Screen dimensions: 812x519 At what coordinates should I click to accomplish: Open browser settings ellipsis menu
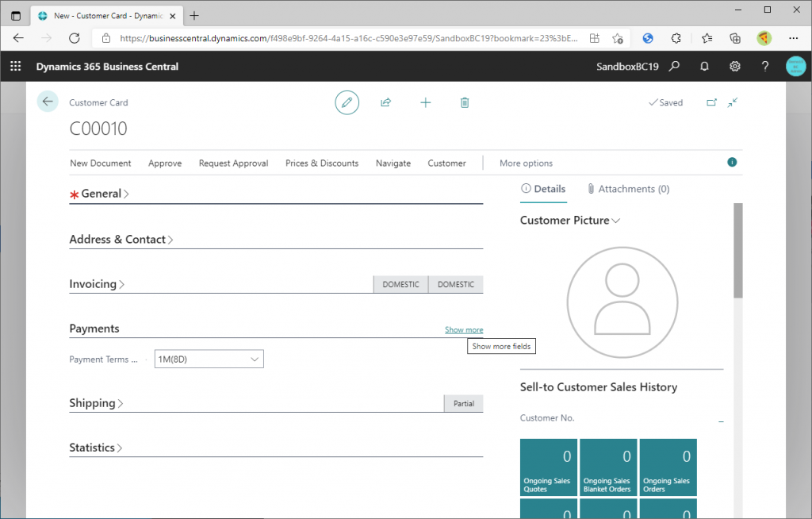tap(793, 38)
